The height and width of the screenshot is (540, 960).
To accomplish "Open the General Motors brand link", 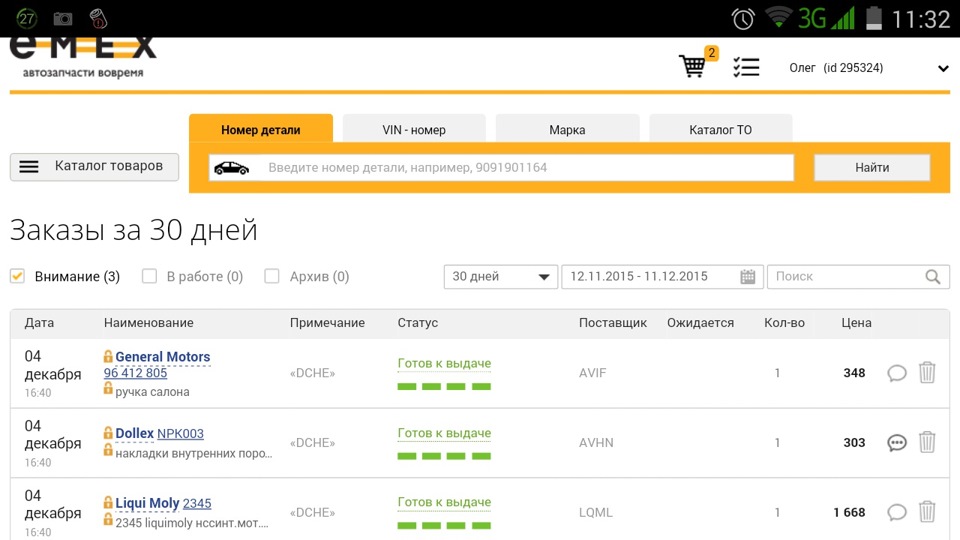I will pyautogui.click(x=163, y=356).
